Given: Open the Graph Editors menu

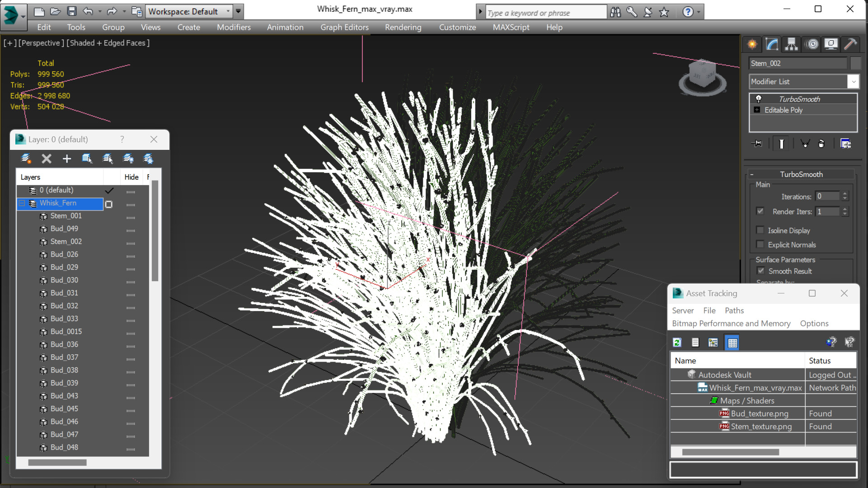Looking at the screenshot, I should click(x=344, y=27).
